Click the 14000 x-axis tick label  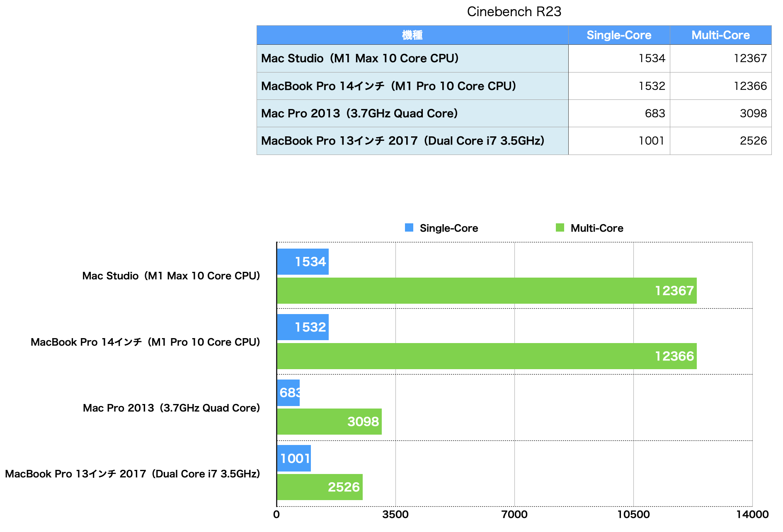tap(752, 515)
